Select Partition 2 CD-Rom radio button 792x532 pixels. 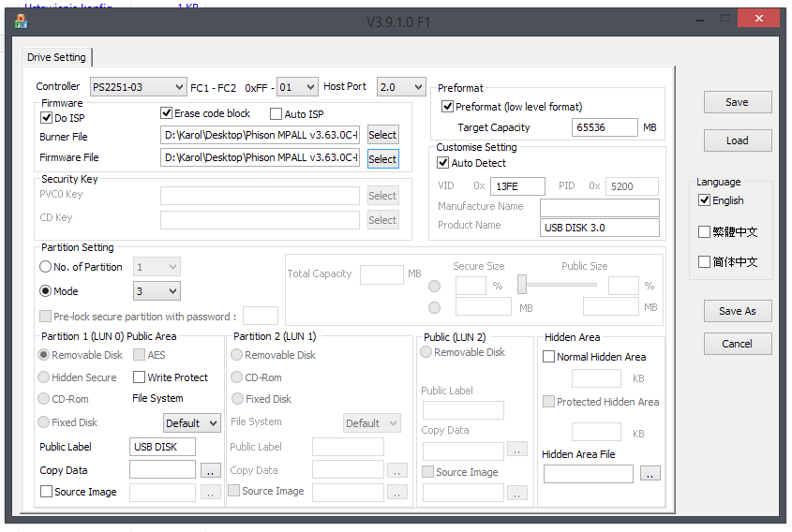click(236, 377)
